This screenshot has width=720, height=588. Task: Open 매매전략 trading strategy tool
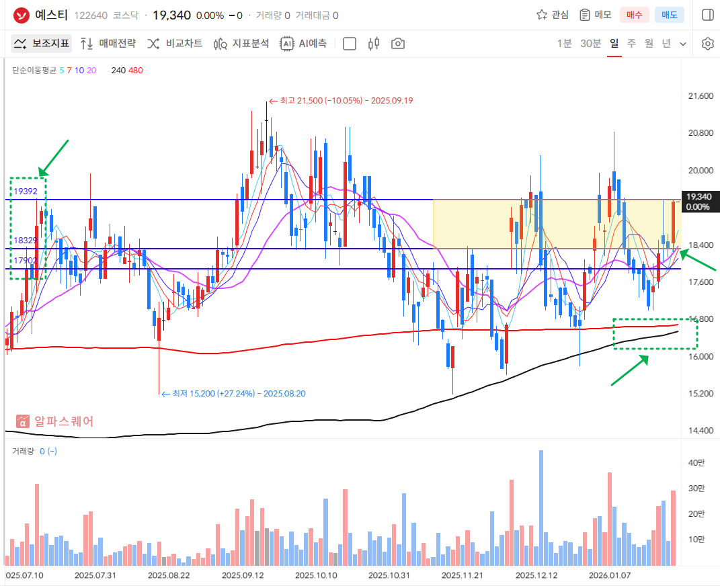pos(108,44)
